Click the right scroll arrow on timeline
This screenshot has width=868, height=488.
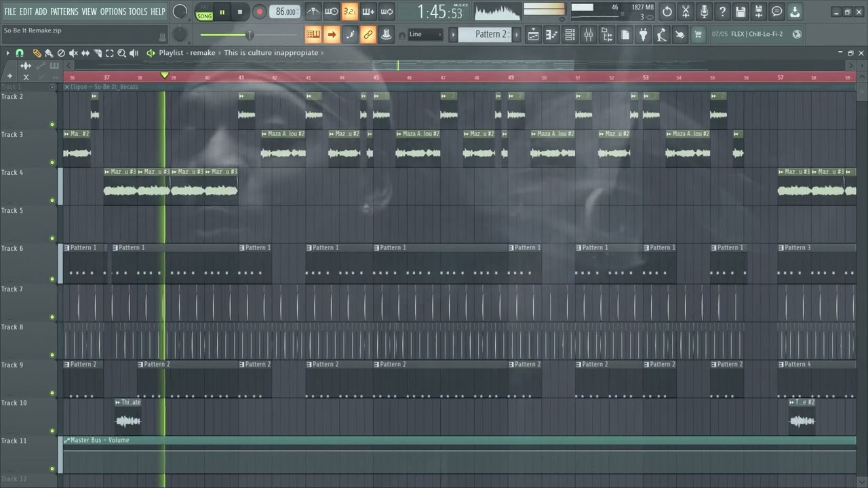tap(851, 66)
